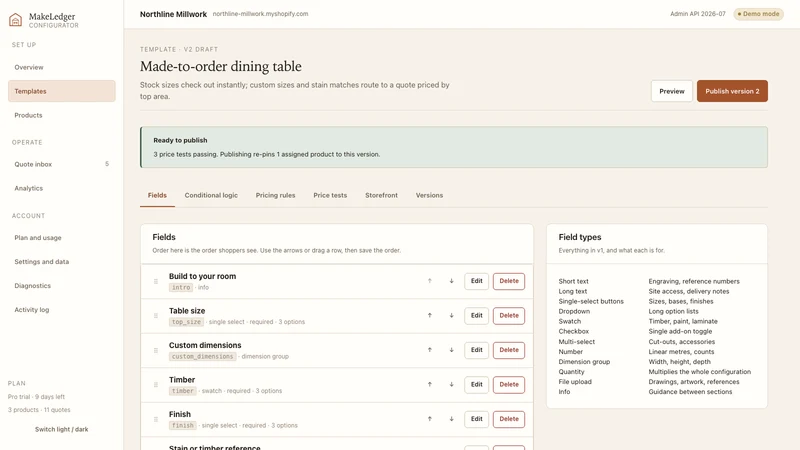This screenshot has width=800, height=450.
Task: Click the Preview button
Action: coord(671,91)
